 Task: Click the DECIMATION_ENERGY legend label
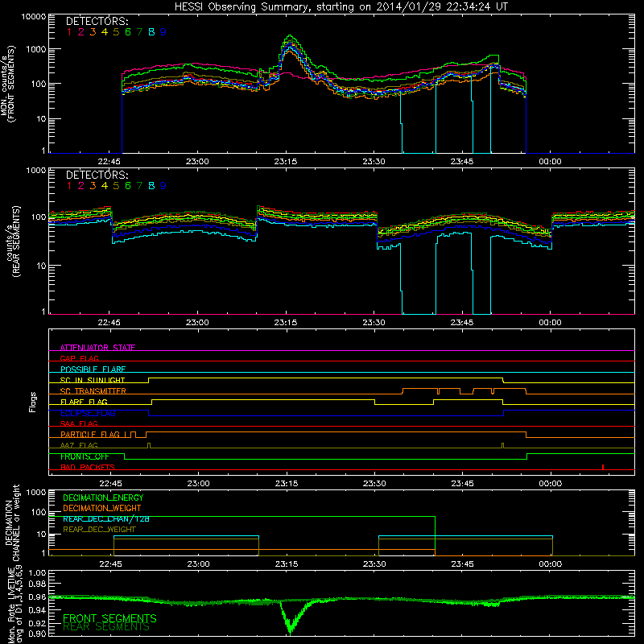[103, 497]
